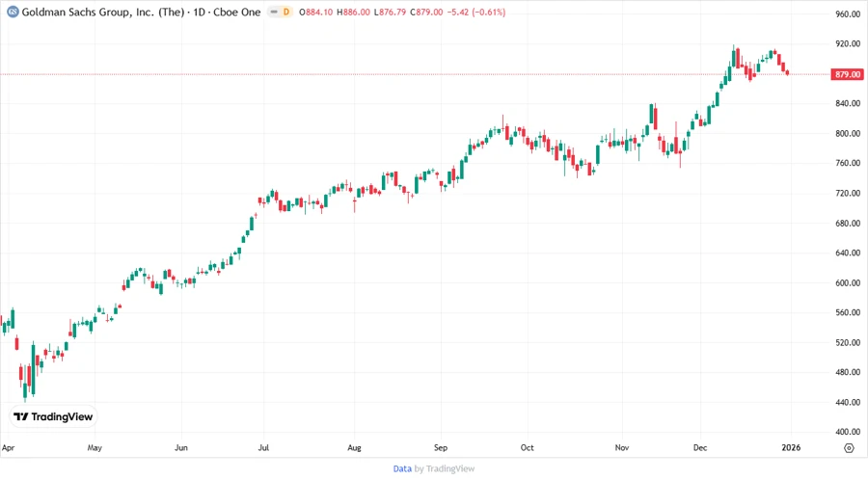Click the Aug label on time axis

tap(354, 447)
